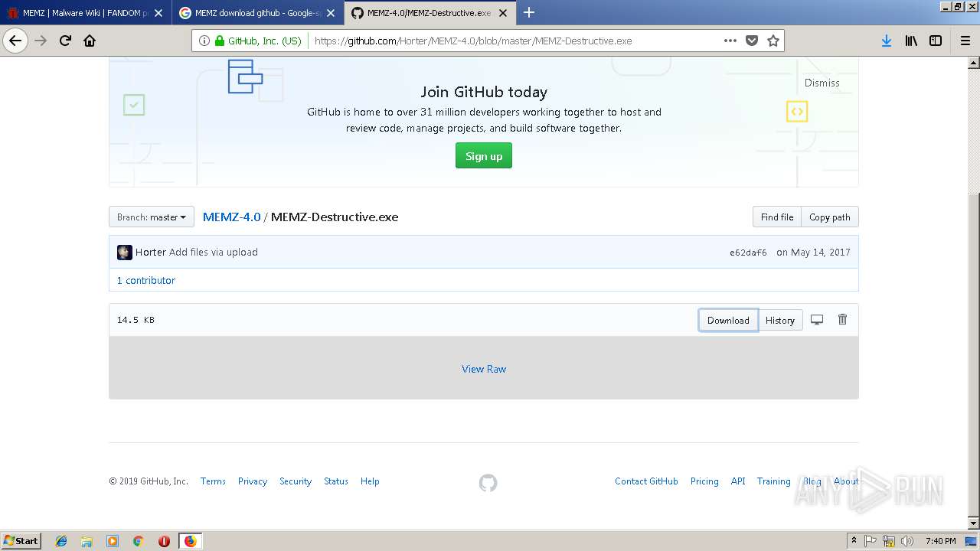
Task: Open footer API link
Action: 738,481
